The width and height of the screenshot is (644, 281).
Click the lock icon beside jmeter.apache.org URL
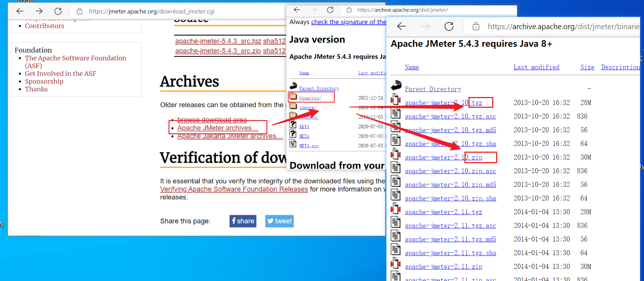pos(80,11)
